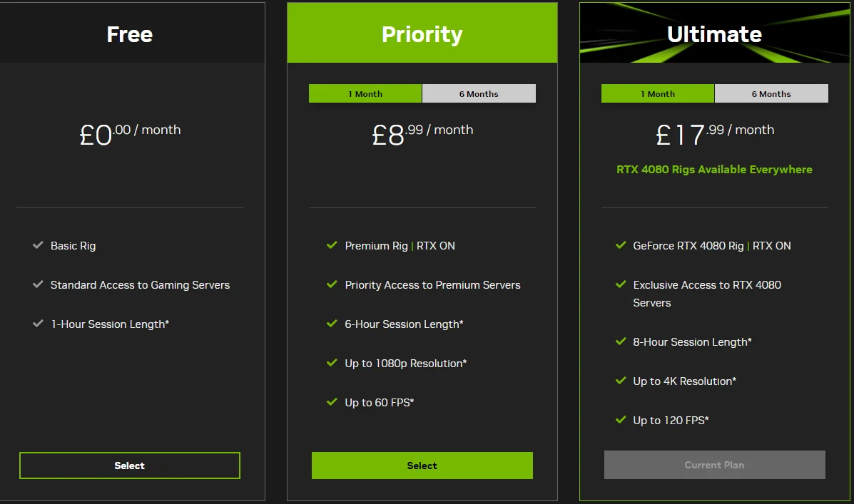Click checkmark next to Priority Access to Premium Servers
854x504 pixels.
pyautogui.click(x=332, y=284)
